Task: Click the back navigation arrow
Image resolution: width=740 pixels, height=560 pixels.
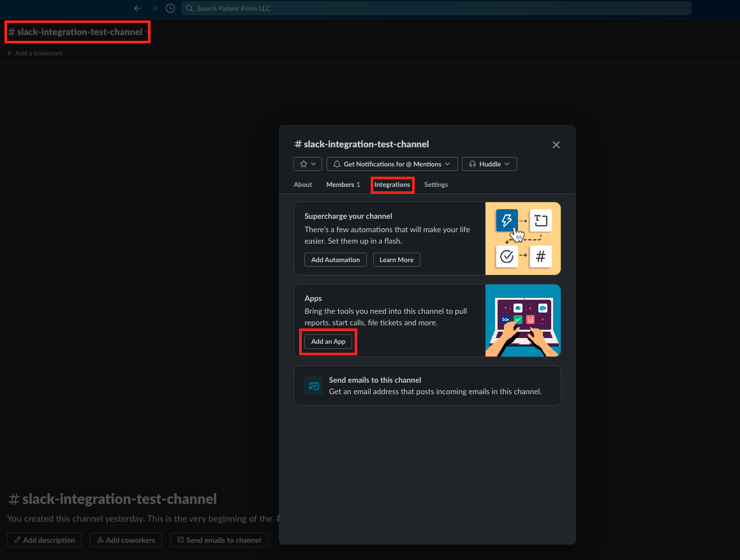Action: [x=138, y=8]
